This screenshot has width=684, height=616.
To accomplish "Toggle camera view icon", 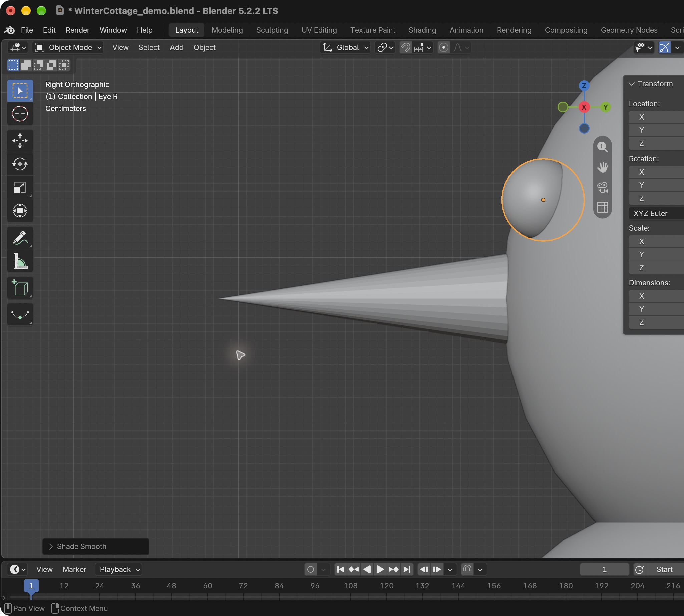I will point(602,187).
